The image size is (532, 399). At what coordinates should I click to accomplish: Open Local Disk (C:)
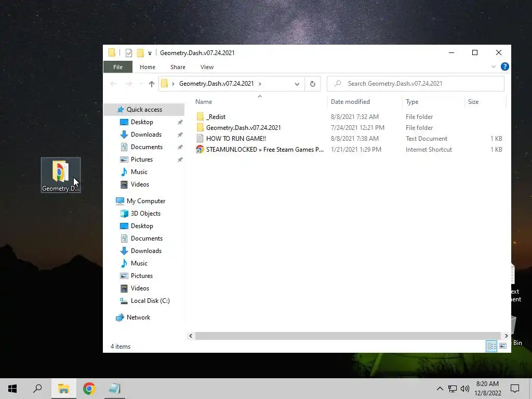click(150, 301)
